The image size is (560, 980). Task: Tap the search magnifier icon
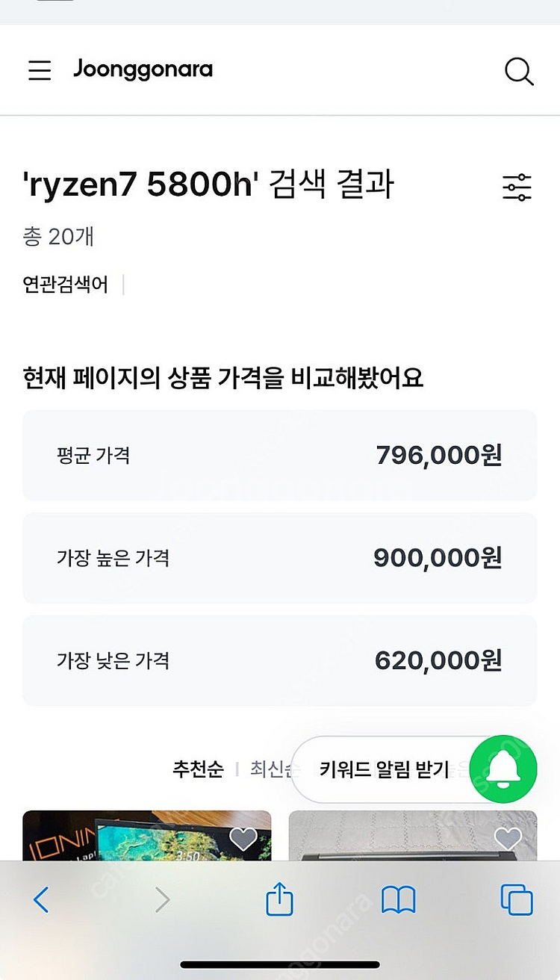pos(518,71)
